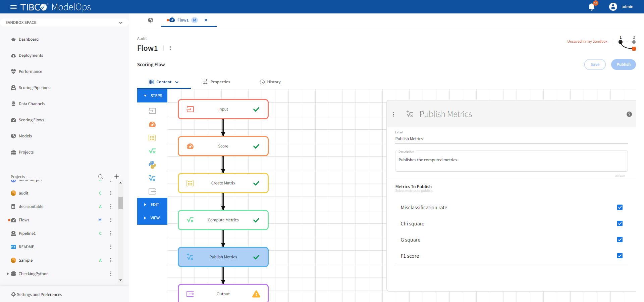Open the hamburger navigation menu
This screenshot has width=644, height=302.
(x=13, y=7)
